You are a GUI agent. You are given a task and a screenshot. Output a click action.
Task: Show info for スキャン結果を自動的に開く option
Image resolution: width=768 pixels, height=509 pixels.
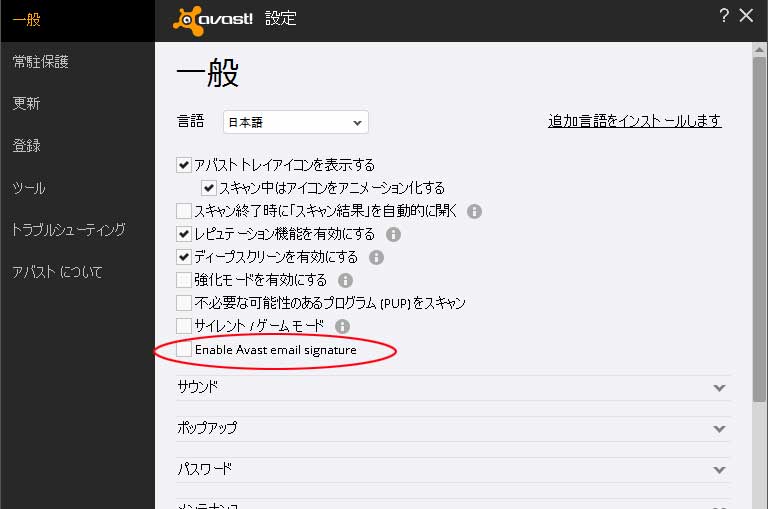click(x=474, y=212)
